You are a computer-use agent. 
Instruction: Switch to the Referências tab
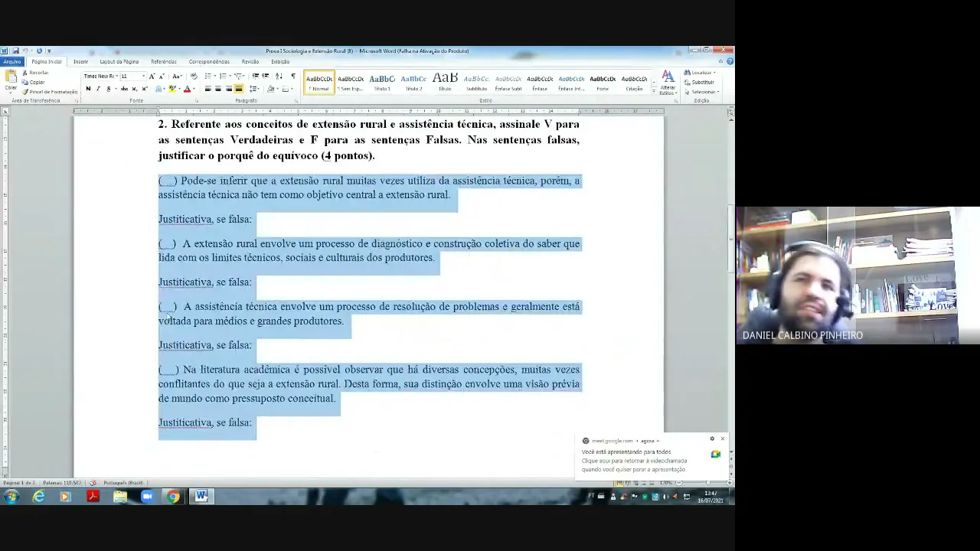(x=164, y=61)
